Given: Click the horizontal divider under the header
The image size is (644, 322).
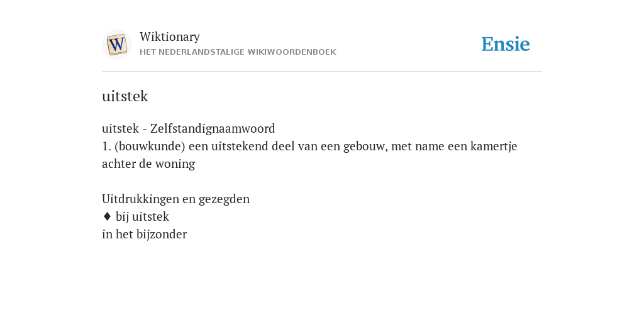Looking at the screenshot, I should [322, 72].
